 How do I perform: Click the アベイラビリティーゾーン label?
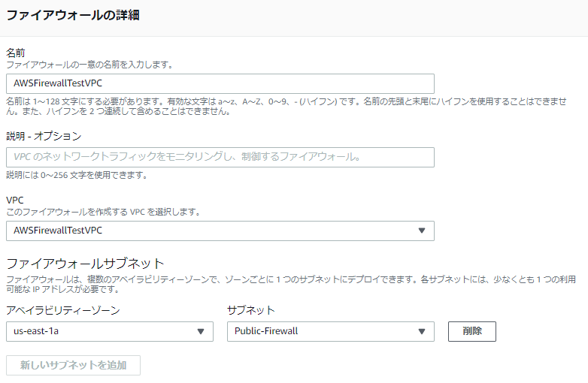pos(63,310)
